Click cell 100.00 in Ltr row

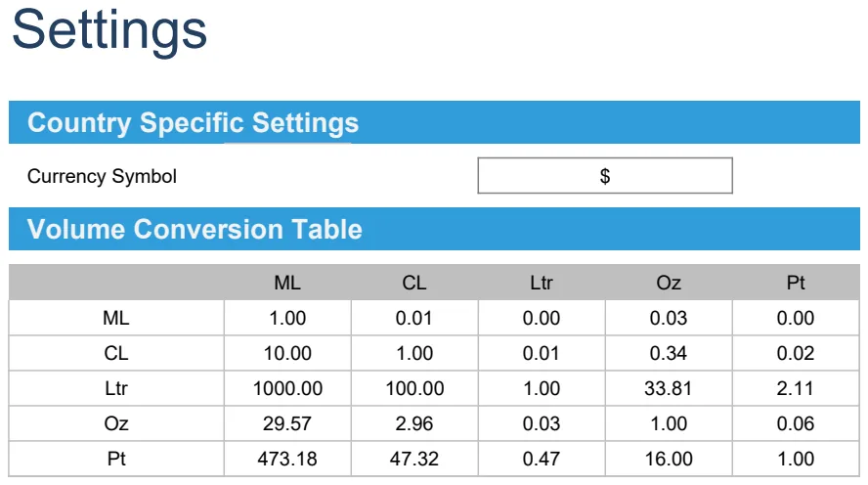click(414, 388)
